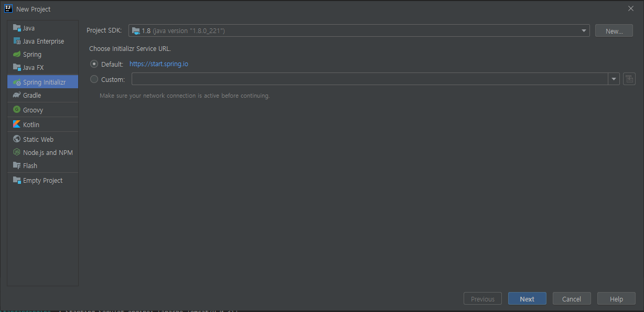Pick Node.js and NPM project type
The height and width of the screenshot is (312, 644).
[x=42, y=152]
